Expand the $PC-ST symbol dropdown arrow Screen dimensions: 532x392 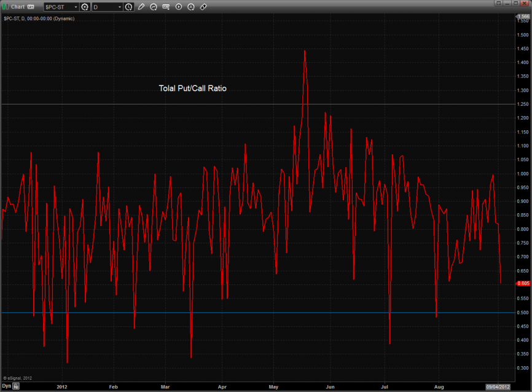pos(76,7)
